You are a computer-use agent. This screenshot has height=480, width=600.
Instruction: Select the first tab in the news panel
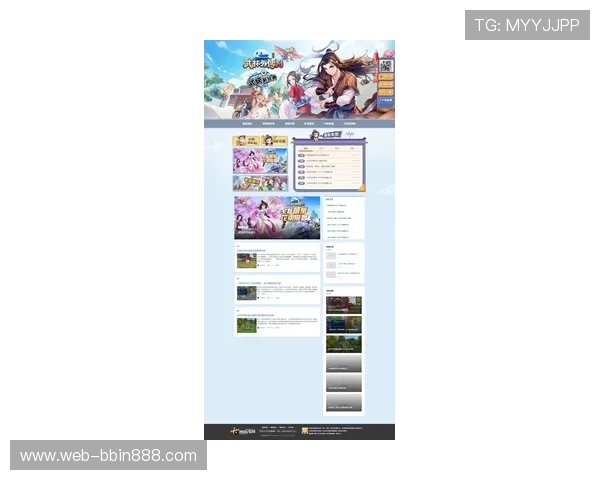click(306, 148)
